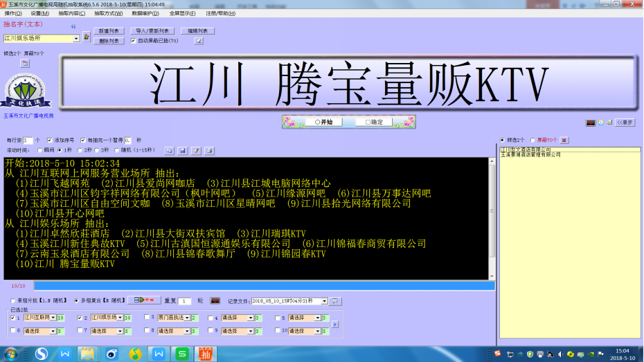This screenshot has width=644, height=362.
Task: Click the 删除列表 button
Action: coord(109,41)
